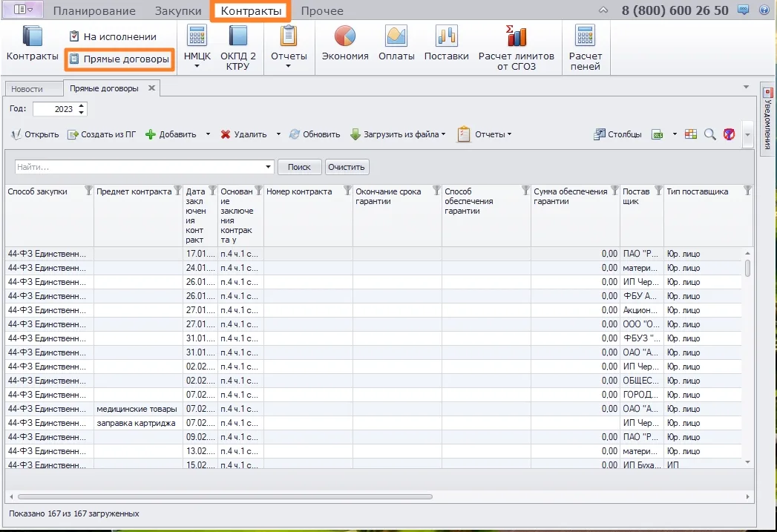Click the scroll right arrow of horizontal scrollbar
Viewport: 777px width, 532px height.
[x=747, y=496]
